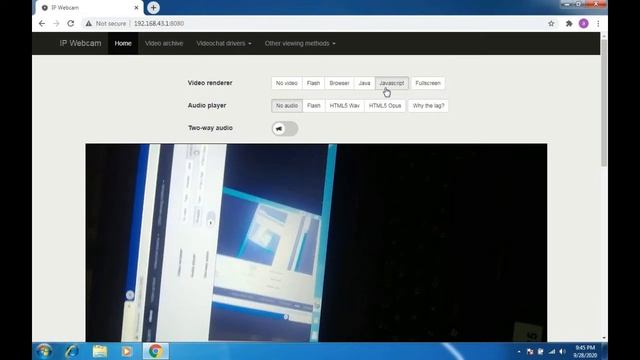This screenshot has height=360, width=640.
Task: Click the IP Webcam brand link
Action: [x=80, y=43]
